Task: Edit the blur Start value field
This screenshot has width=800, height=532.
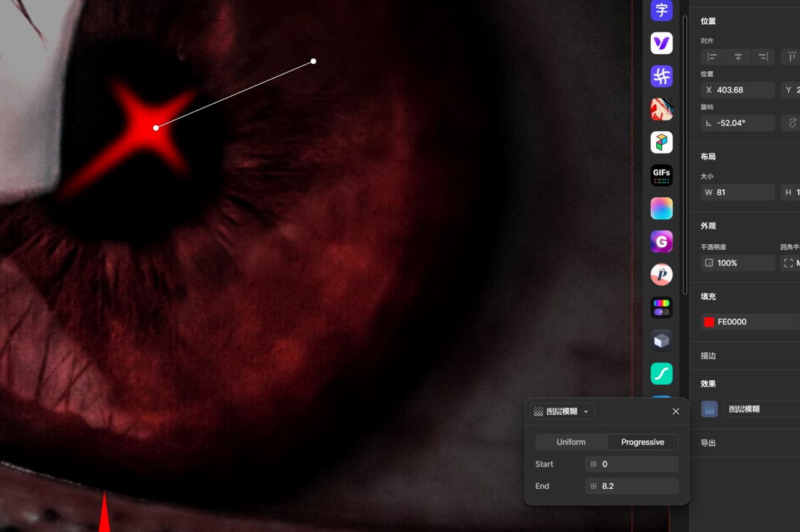Action: pyautogui.click(x=632, y=464)
